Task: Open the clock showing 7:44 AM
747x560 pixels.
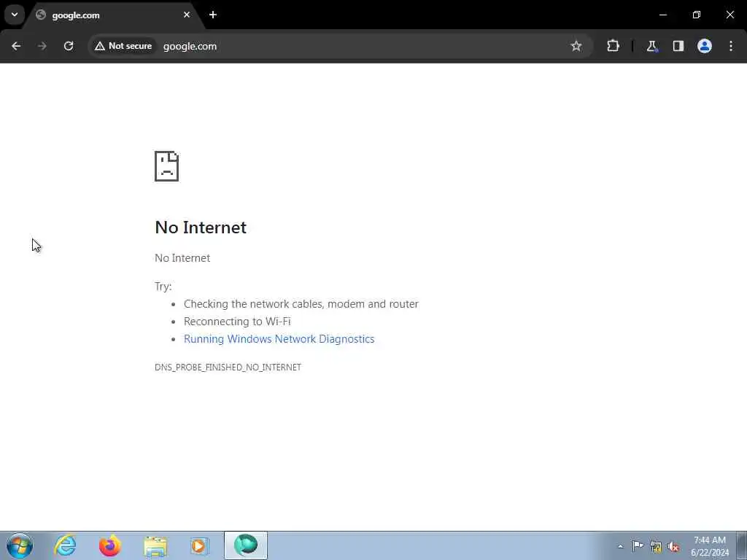Action: (x=710, y=546)
